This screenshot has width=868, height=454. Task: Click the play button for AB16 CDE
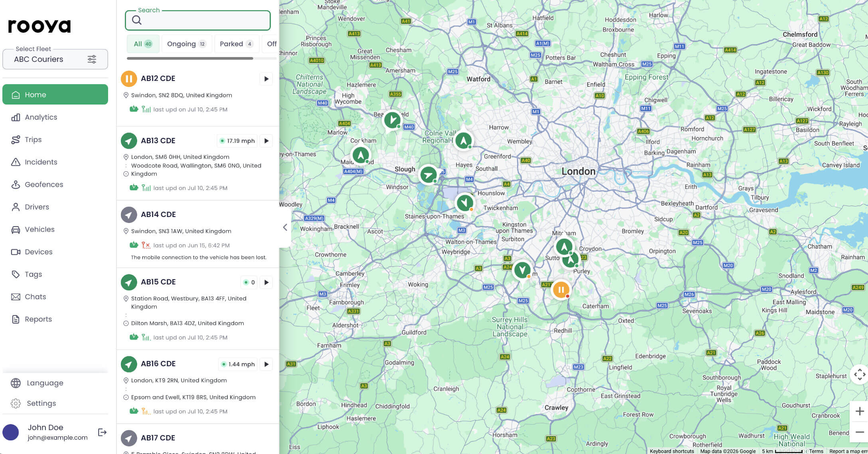(x=266, y=364)
